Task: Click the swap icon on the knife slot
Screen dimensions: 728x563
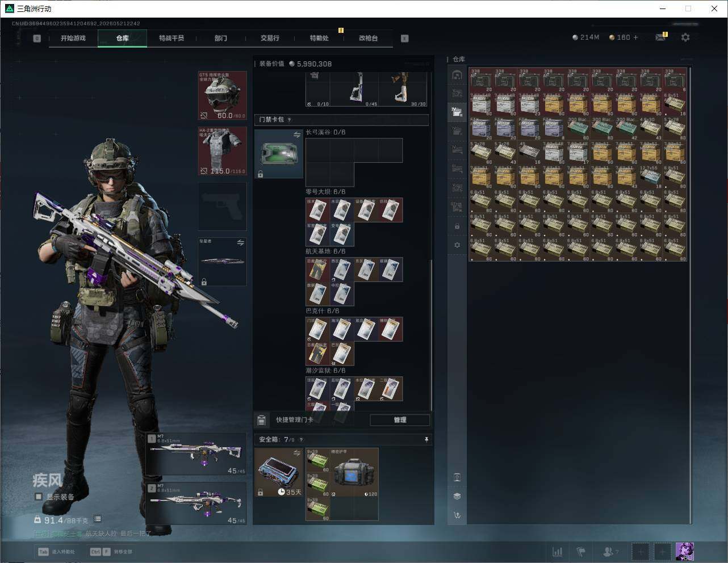Action: 240,243
